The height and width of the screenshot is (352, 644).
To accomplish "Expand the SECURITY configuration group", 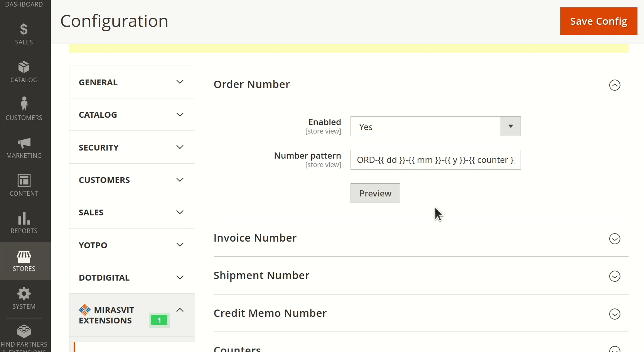I will pos(131,147).
